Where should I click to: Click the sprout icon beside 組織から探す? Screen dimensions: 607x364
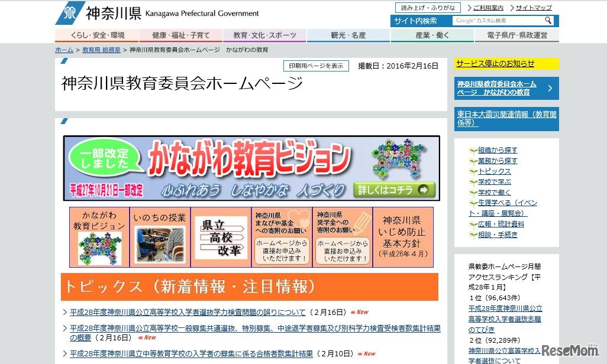(x=473, y=151)
